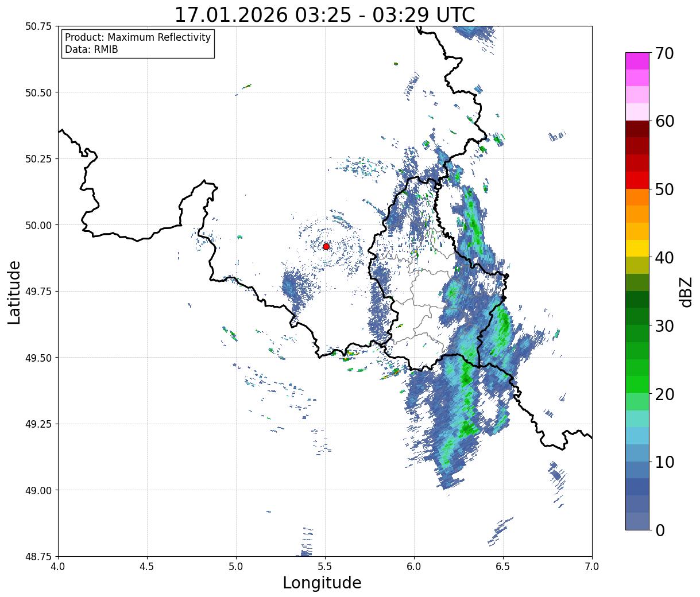Click the orange swatch just below 50 dBZ
This screenshot has height=597, width=700.
637,197
